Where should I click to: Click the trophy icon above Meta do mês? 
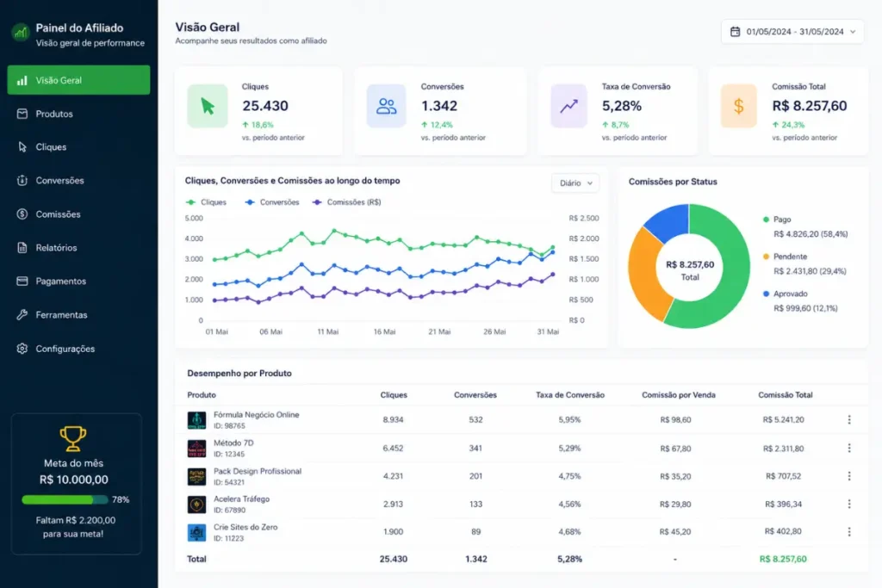click(73, 438)
